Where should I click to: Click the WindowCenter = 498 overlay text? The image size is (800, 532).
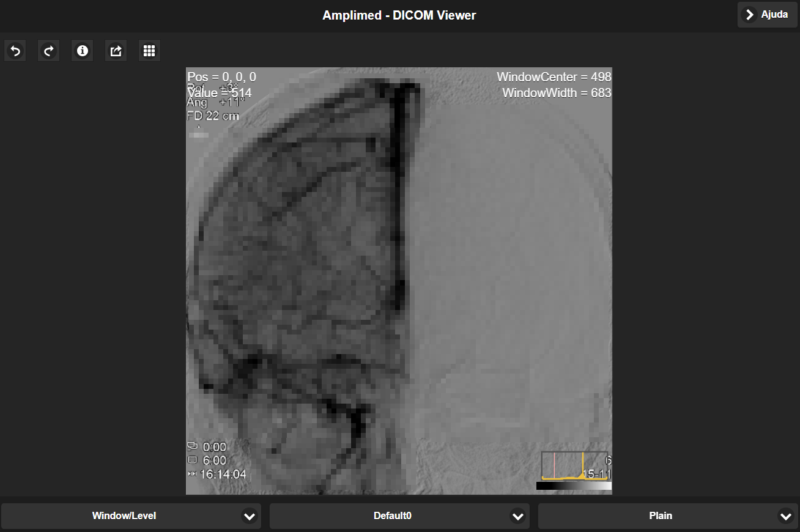click(554, 77)
